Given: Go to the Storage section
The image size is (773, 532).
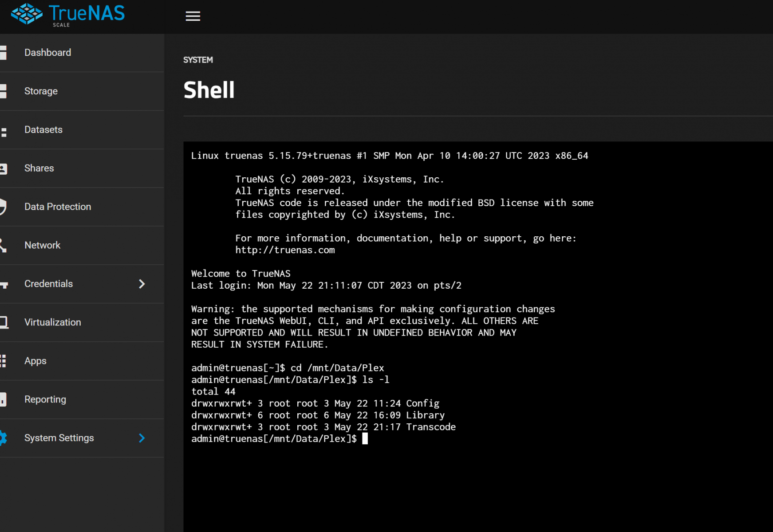Looking at the screenshot, I should click(82, 91).
